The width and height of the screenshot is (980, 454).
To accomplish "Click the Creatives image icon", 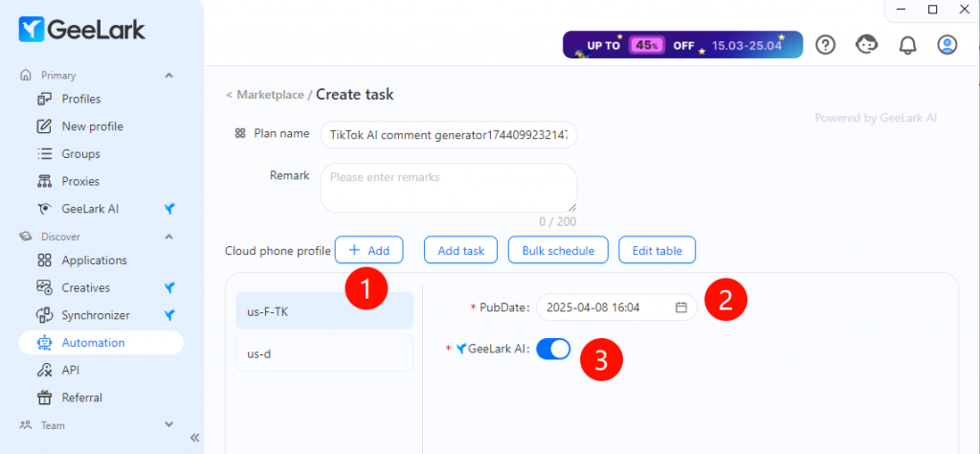I will (44, 287).
